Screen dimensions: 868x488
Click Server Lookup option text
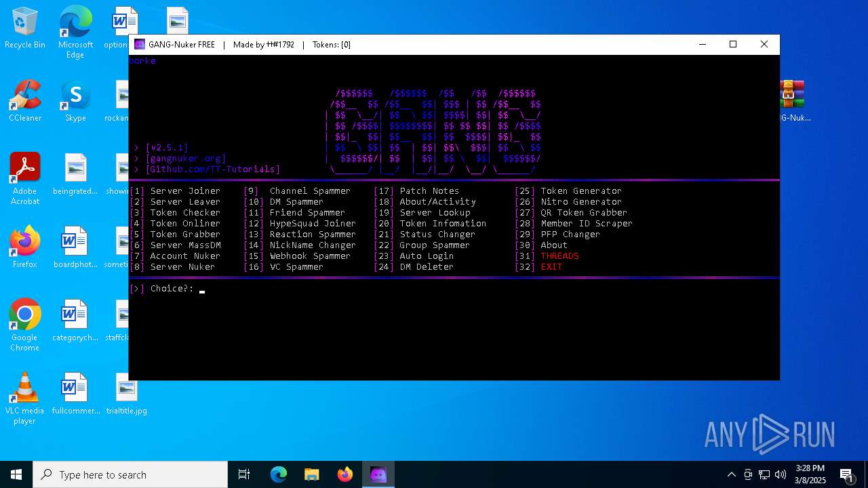tap(435, 213)
